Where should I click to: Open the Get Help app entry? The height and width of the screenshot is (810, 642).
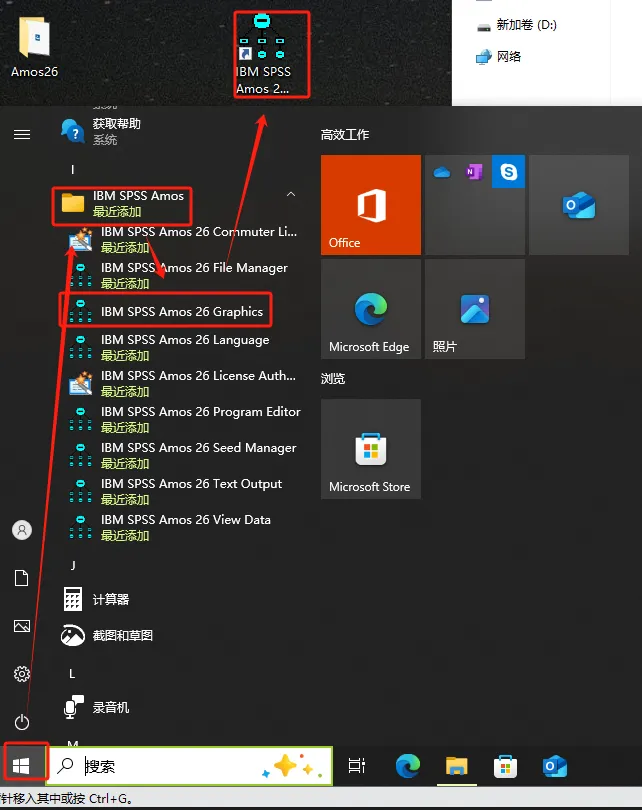point(101,131)
